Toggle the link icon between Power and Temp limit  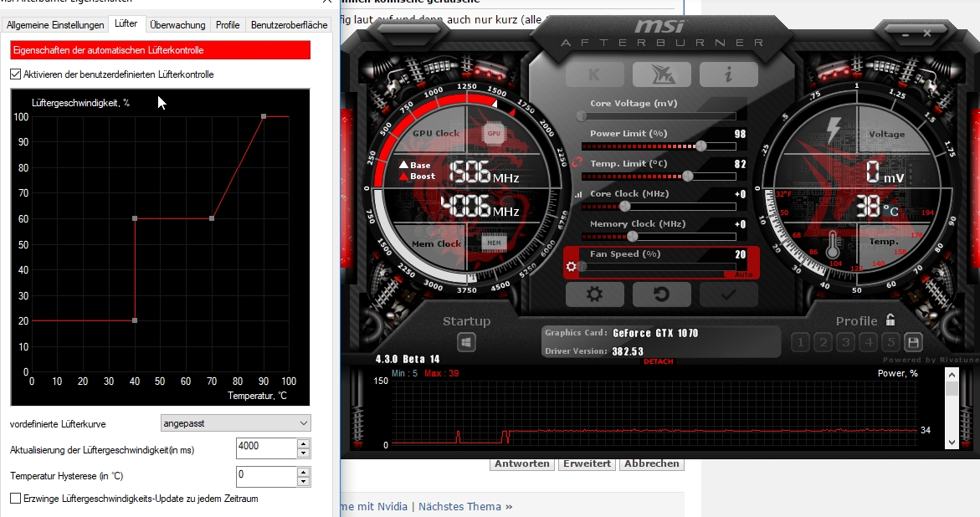577,161
